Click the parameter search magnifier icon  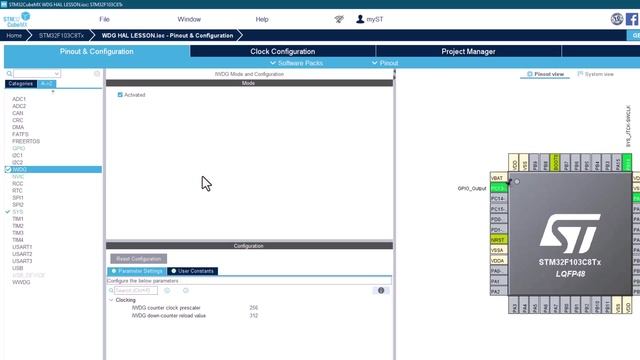point(111,291)
